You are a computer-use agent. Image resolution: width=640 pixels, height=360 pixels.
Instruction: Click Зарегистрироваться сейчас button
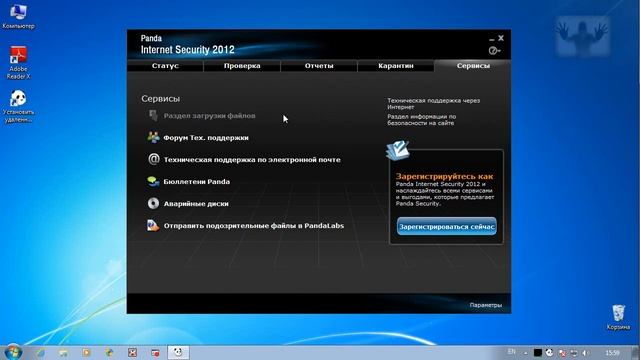[x=447, y=227]
